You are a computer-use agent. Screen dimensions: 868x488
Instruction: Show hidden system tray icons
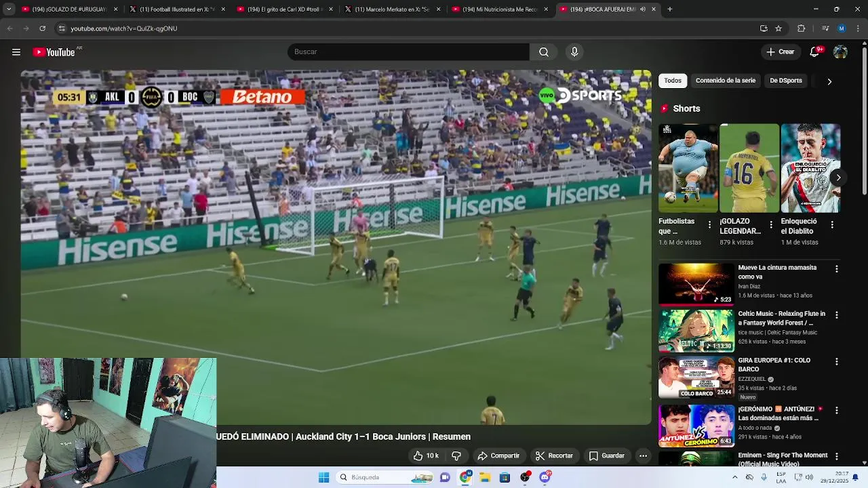point(735,477)
